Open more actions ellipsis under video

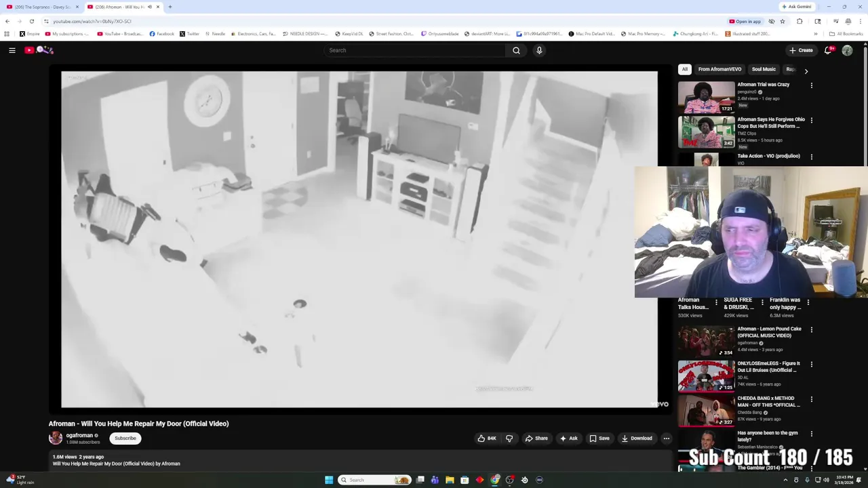point(666,438)
